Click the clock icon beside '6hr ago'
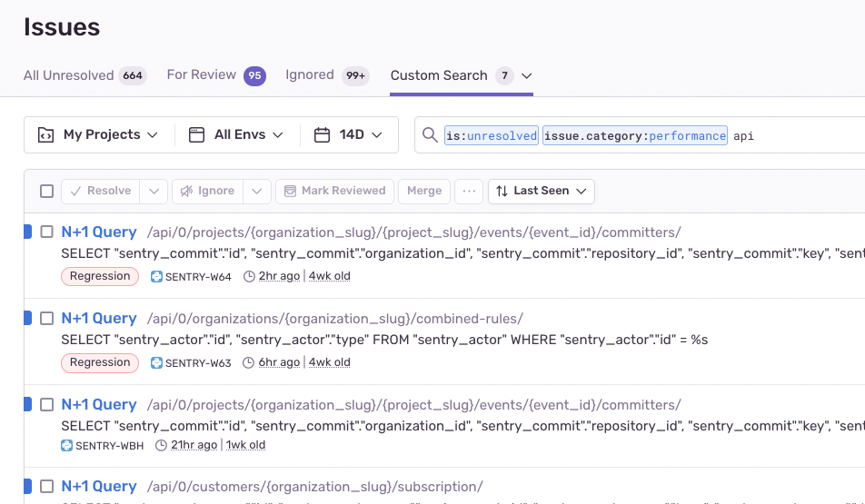The height and width of the screenshot is (504, 865). coord(249,362)
